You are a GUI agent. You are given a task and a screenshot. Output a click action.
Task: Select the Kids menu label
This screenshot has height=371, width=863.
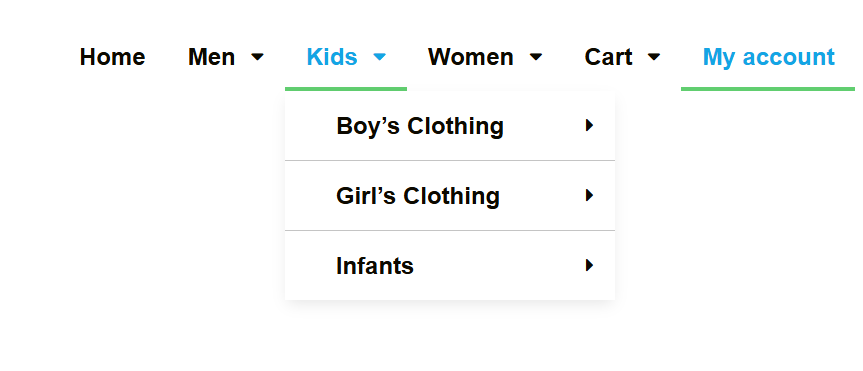click(332, 57)
